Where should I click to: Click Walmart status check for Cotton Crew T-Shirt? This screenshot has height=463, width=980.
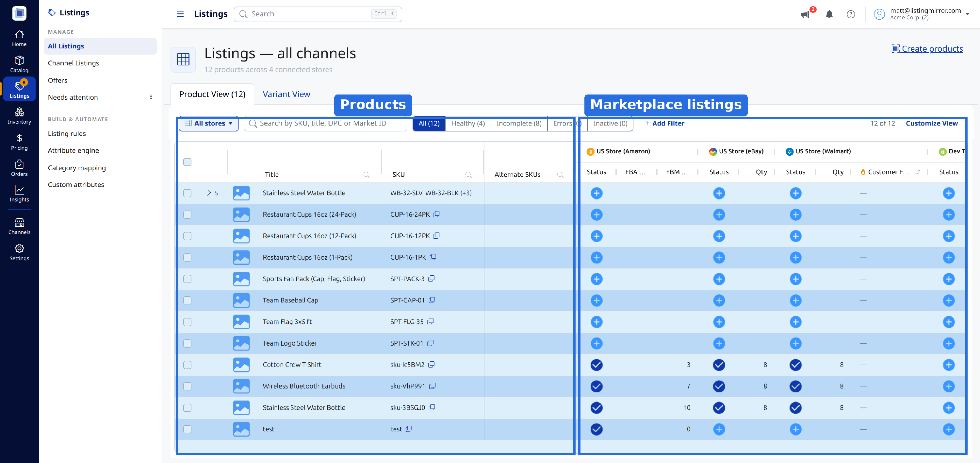pos(795,365)
